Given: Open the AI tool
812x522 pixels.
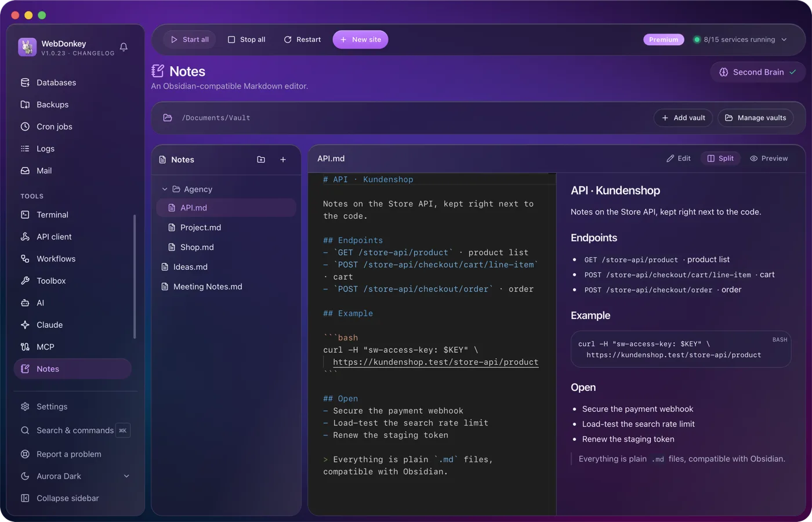Looking at the screenshot, I should 73,303.
